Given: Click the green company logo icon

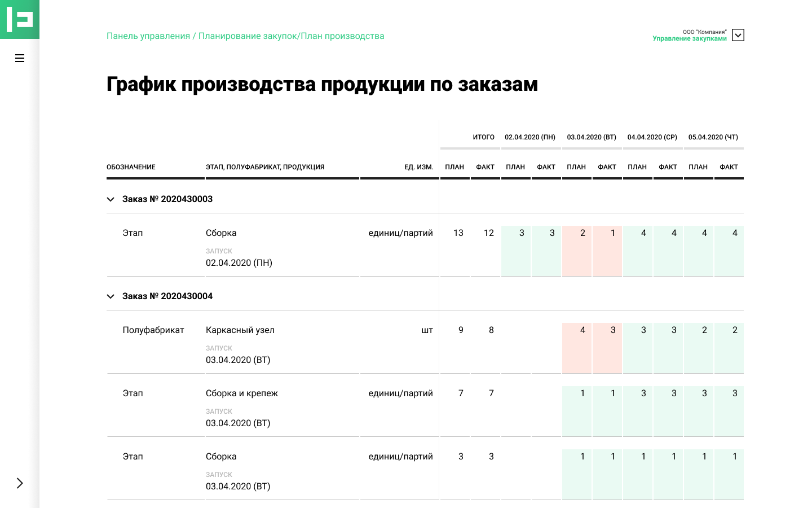Looking at the screenshot, I should point(20,19).
